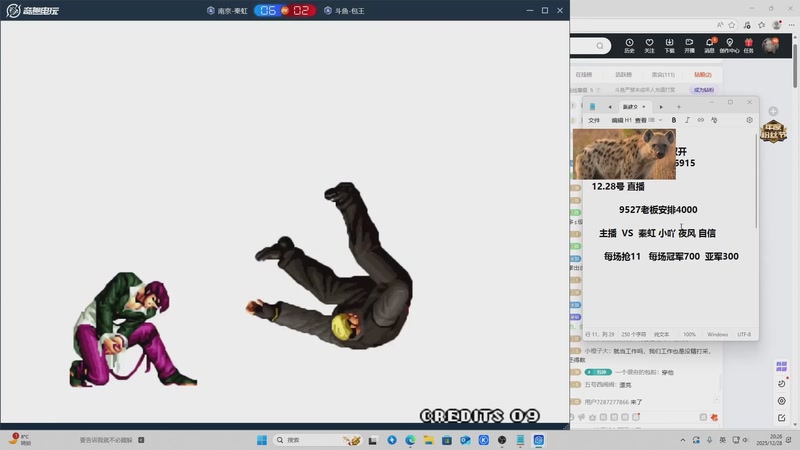Click the UTF-8 encoding in Notepad status bar
Screen dimensions: 800x450
744,334
